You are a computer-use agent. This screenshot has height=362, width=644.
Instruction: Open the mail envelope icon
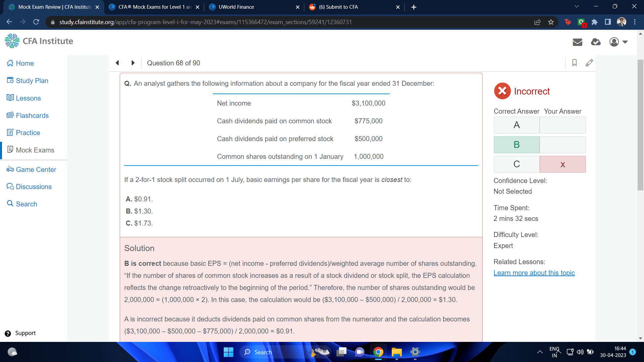(x=577, y=42)
